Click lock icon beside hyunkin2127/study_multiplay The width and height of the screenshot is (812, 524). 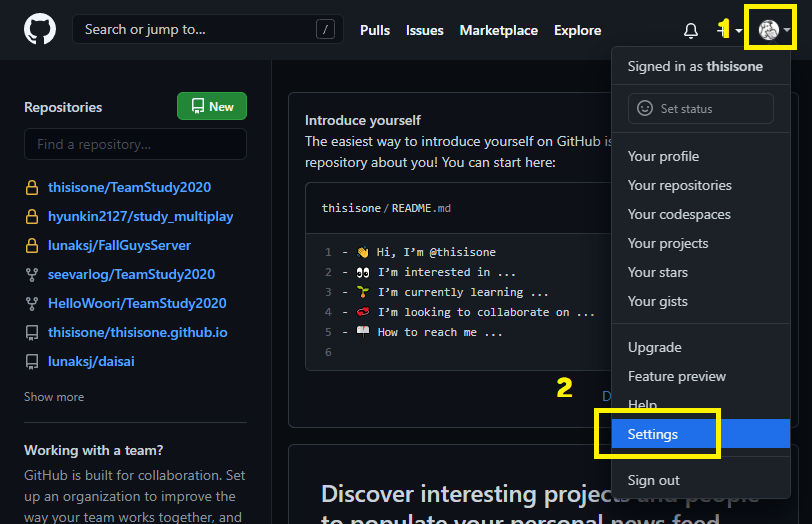[x=32, y=216]
